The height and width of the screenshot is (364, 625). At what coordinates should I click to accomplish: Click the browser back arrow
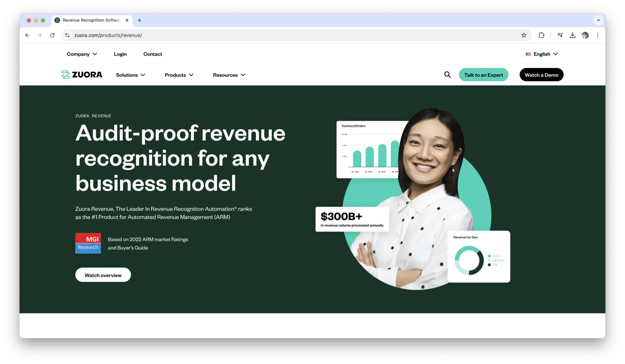[x=27, y=35]
